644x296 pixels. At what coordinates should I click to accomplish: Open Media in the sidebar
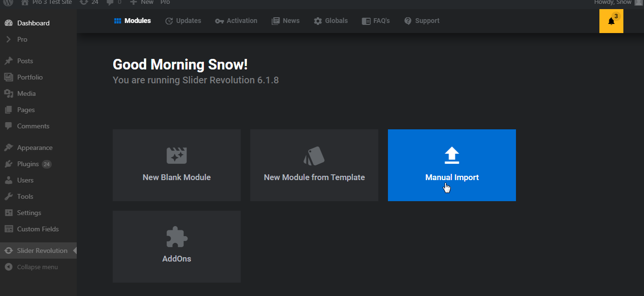[x=38, y=93]
